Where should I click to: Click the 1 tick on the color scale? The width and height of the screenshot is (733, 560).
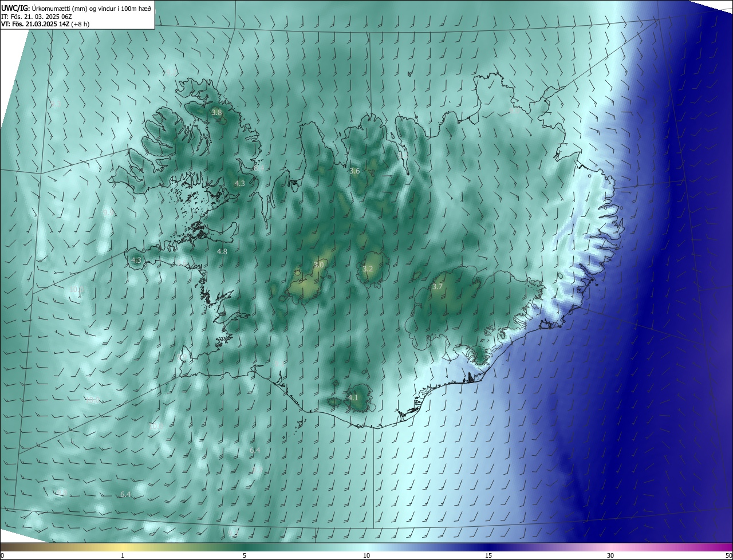click(x=123, y=555)
